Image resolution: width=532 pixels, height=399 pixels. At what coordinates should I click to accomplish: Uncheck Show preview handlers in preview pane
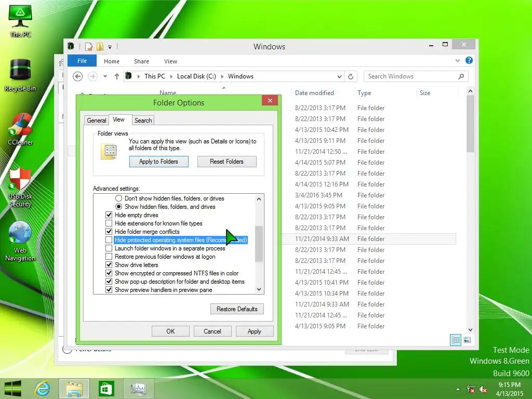pyautogui.click(x=109, y=290)
